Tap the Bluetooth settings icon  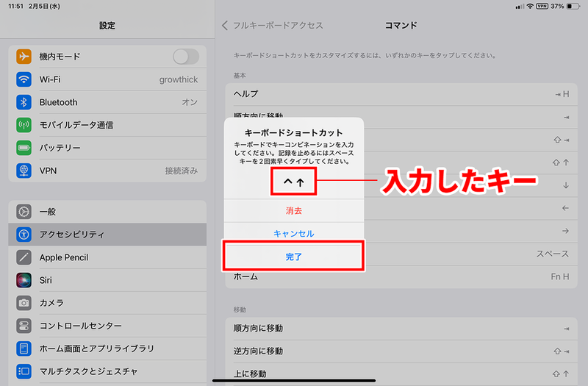24,102
